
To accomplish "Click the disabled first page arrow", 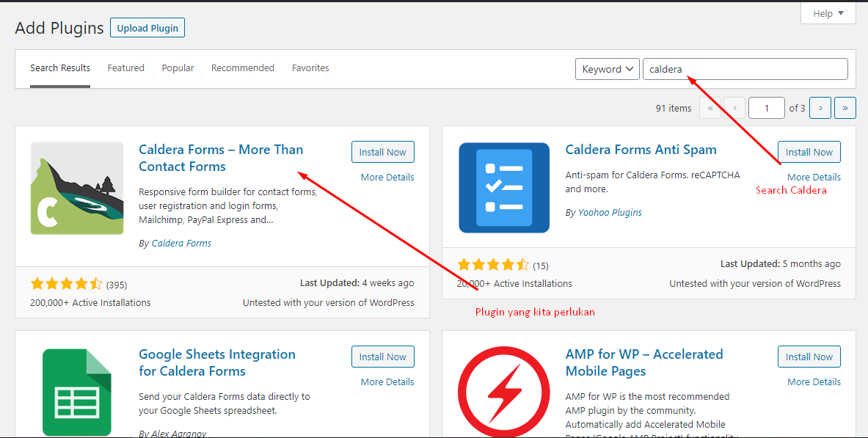I will [710, 108].
